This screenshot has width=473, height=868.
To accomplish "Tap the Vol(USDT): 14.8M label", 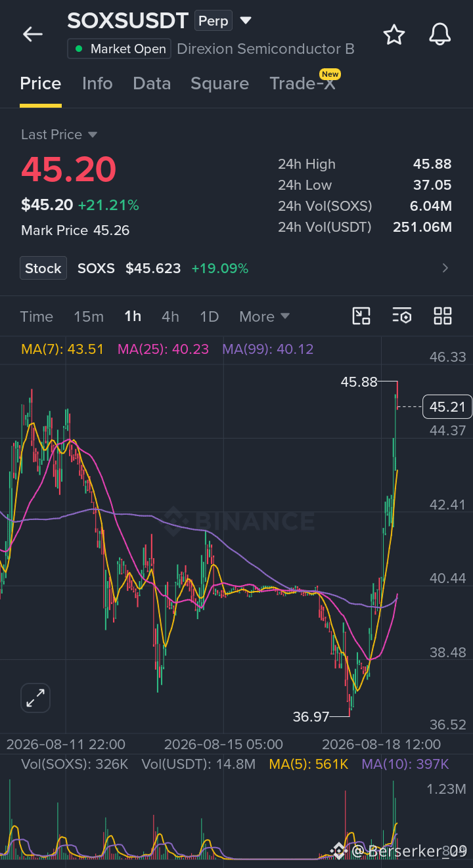I will [x=198, y=764].
